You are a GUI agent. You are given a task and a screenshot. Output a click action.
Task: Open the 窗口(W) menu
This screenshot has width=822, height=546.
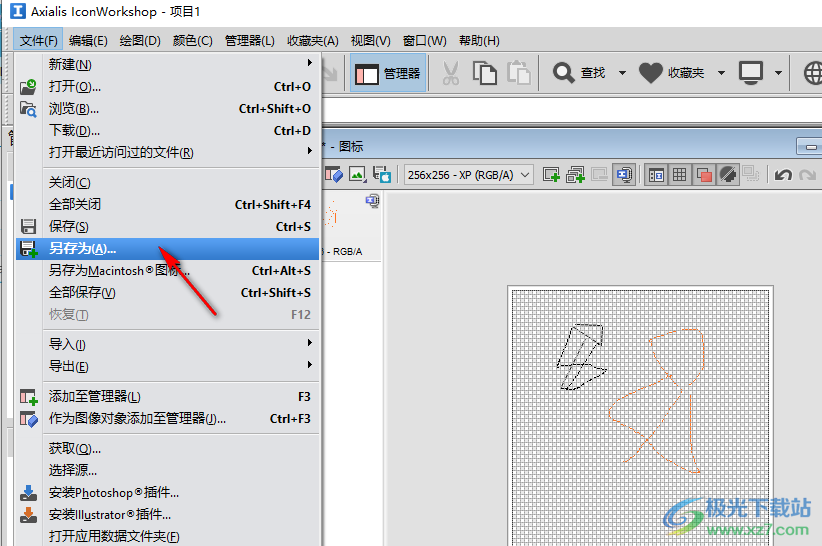[x=424, y=41]
